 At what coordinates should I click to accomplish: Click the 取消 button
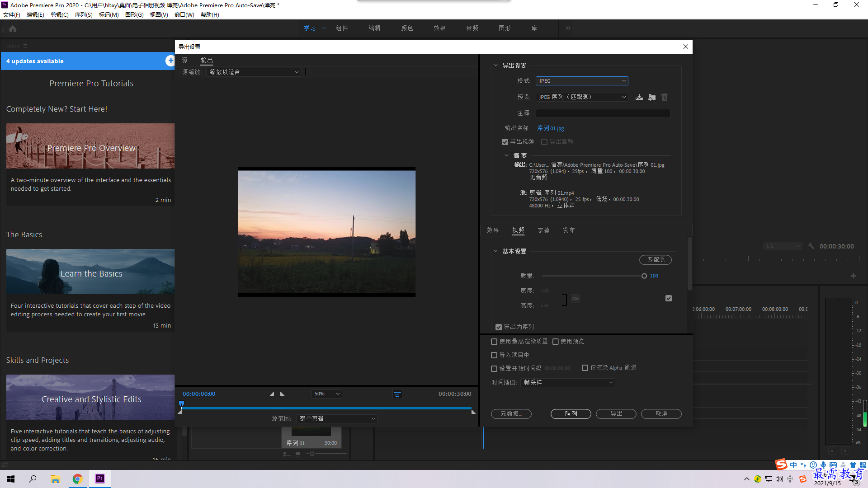pos(661,414)
